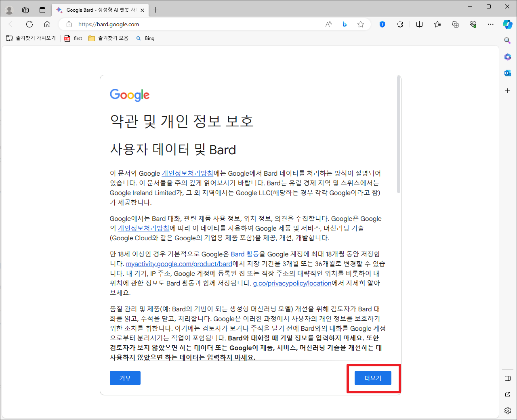Screen dimensions: 517x420
Task: Open a new tab with plus button
Action: (x=156, y=10)
